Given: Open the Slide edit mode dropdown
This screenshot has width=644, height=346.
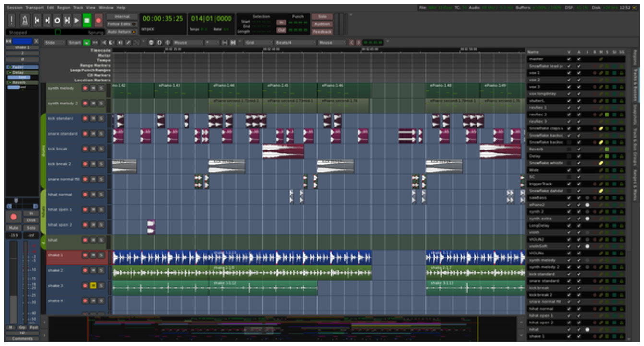Looking at the screenshot, I should coord(54,43).
